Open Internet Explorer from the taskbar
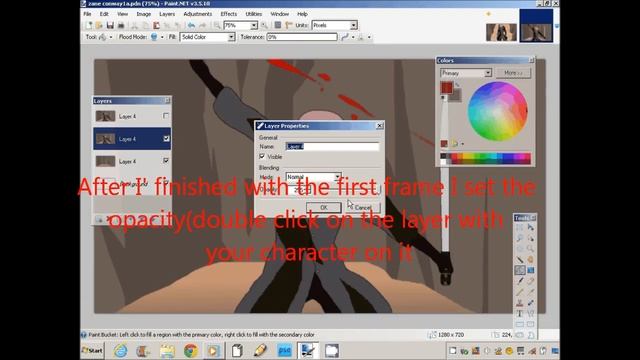This screenshot has width=640, height=360. click(x=120, y=351)
